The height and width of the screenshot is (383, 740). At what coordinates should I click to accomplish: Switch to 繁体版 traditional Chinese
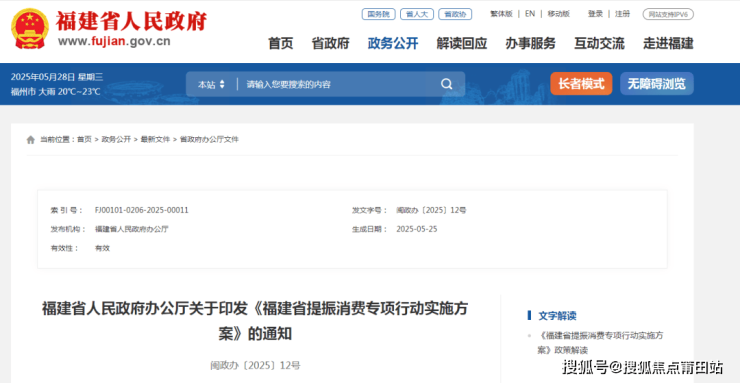pyautogui.click(x=501, y=14)
